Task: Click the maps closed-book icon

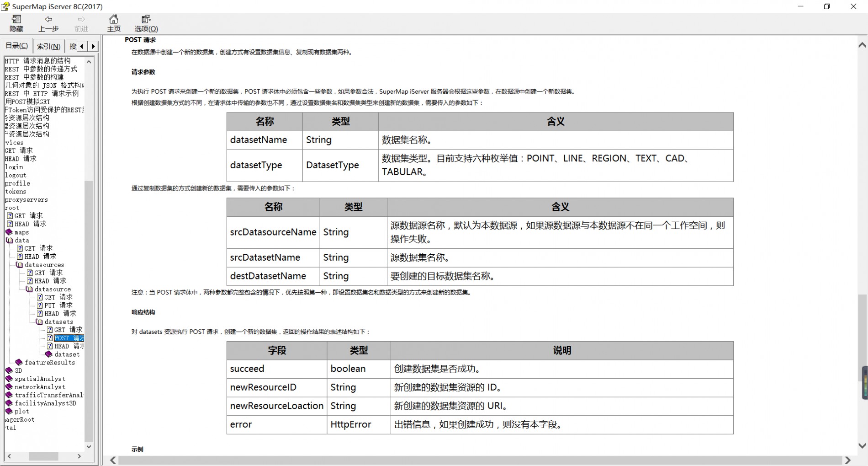Action: point(9,232)
